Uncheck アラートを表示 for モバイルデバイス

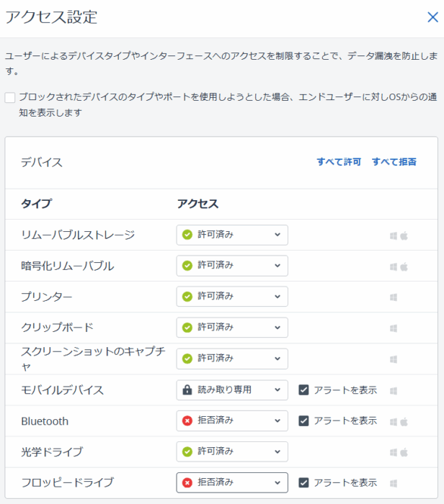click(303, 390)
